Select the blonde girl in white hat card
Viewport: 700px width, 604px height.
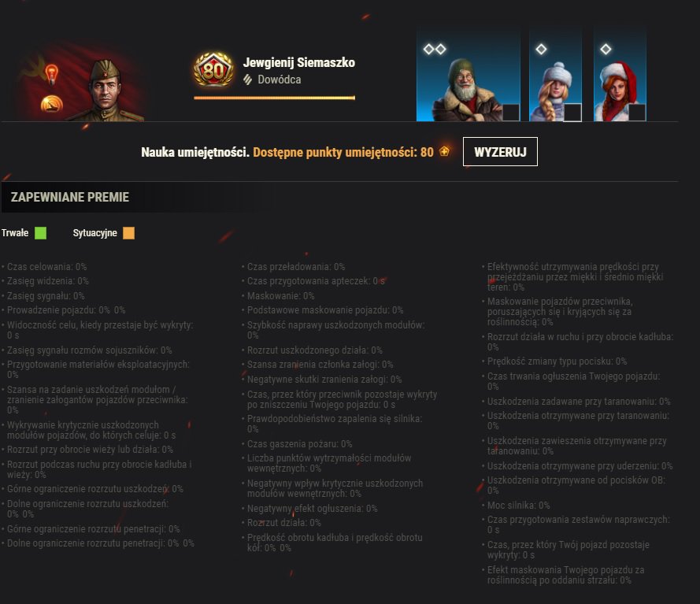pyautogui.click(x=555, y=75)
